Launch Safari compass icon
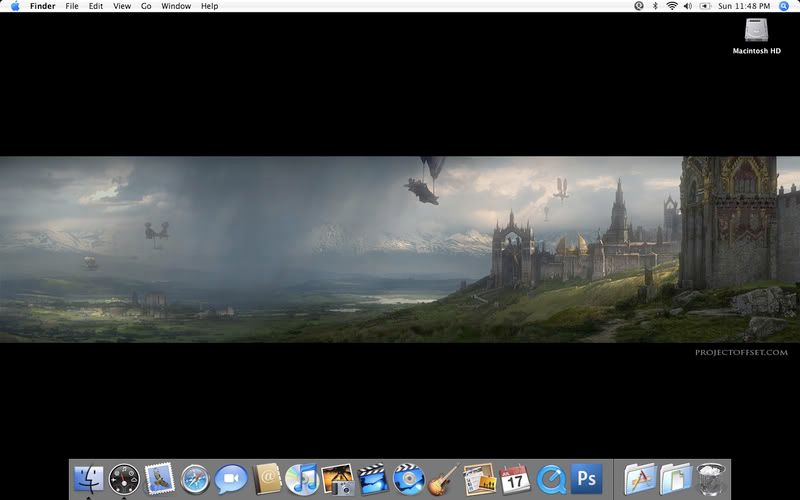800x500 pixels. click(x=195, y=480)
